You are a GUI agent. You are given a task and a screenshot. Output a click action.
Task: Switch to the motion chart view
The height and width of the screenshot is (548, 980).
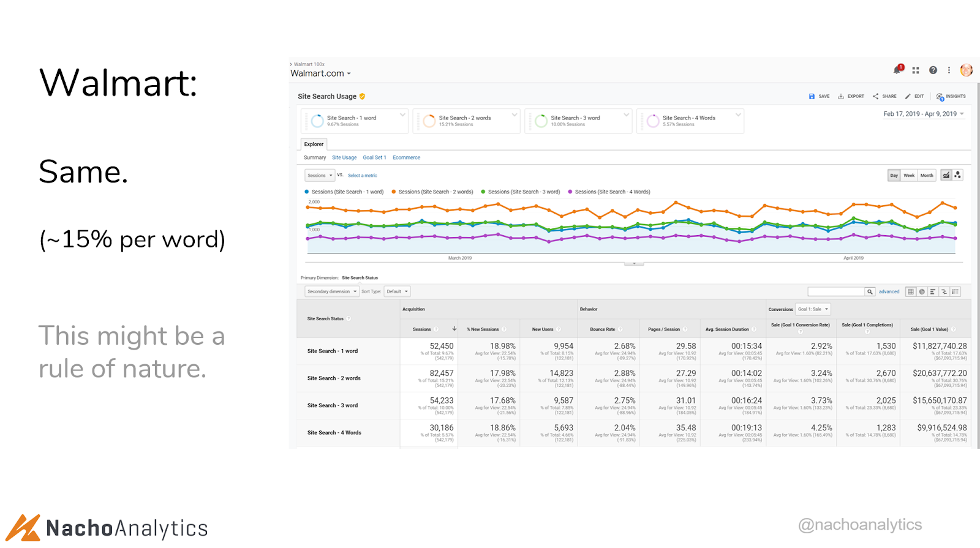958,175
